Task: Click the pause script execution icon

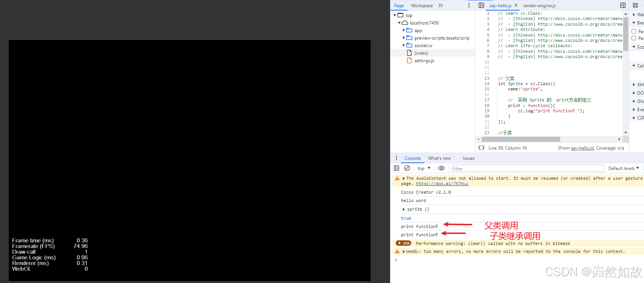Action: (635, 5)
